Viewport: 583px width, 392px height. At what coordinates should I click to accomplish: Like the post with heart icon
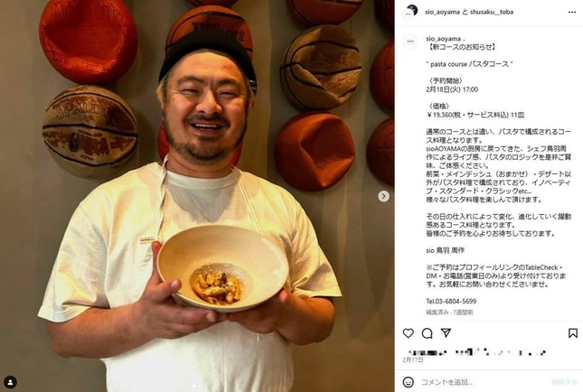(x=409, y=333)
